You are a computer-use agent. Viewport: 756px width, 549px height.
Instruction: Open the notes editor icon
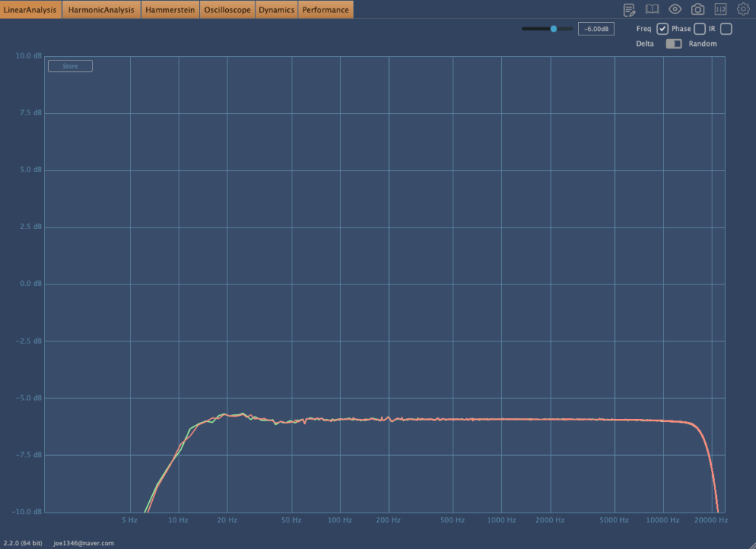629,10
